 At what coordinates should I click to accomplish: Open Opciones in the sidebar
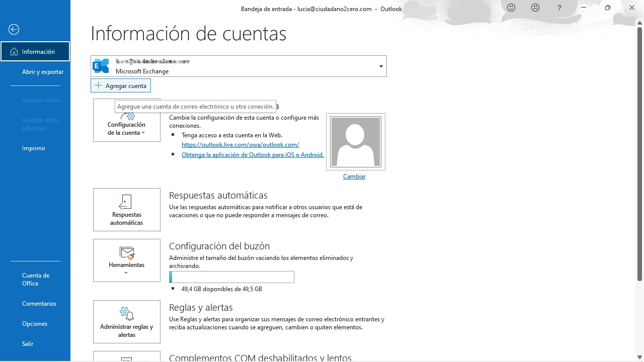pos(35,324)
